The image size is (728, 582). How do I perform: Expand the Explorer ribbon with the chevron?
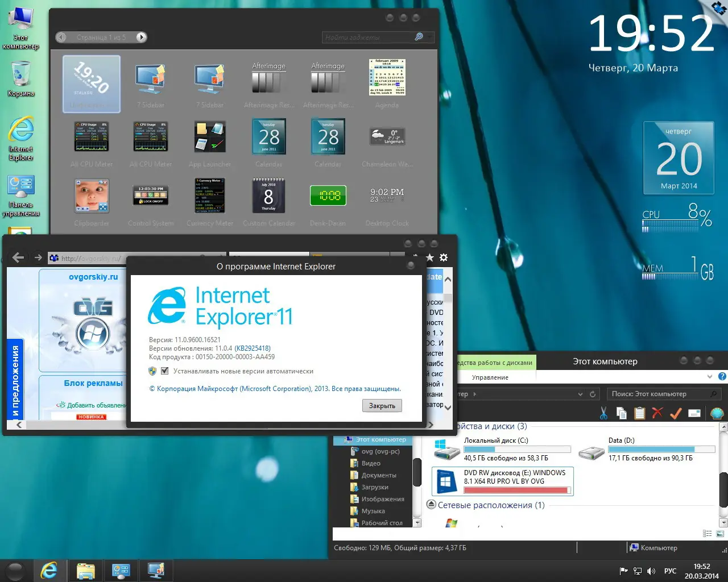pyautogui.click(x=709, y=376)
